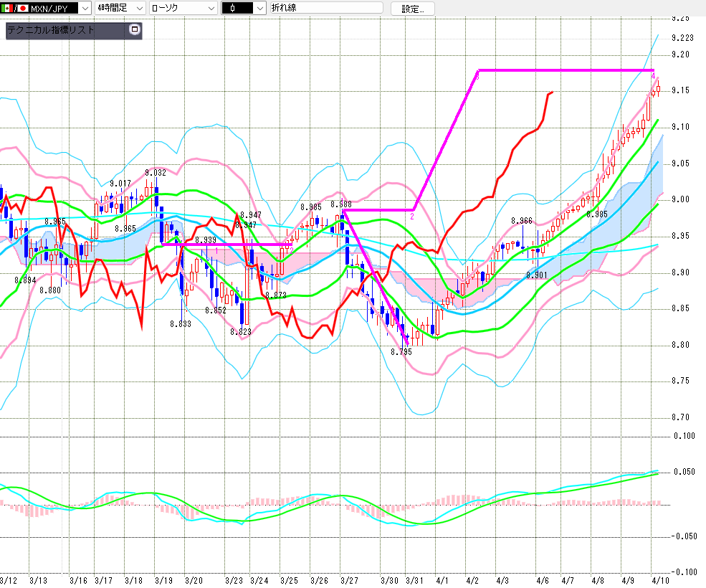Click the 9.032 high price label
The width and height of the screenshot is (706, 588).
(x=156, y=173)
